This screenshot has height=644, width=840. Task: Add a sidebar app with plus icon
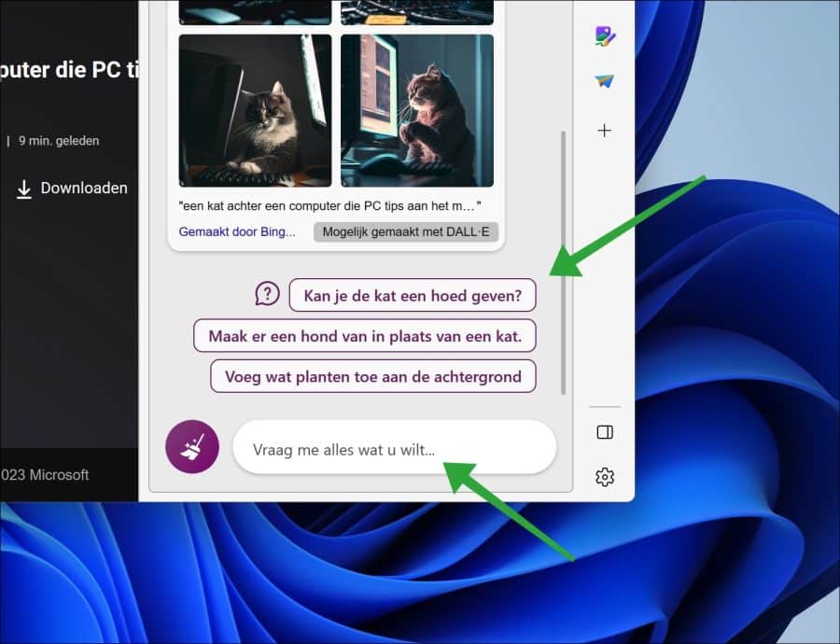point(604,131)
